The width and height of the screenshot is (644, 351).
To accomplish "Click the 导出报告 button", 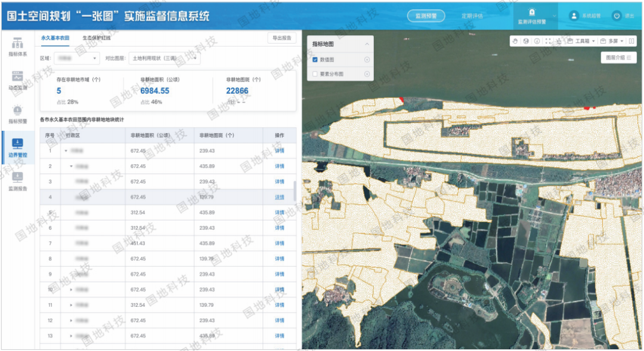I will tap(281, 38).
